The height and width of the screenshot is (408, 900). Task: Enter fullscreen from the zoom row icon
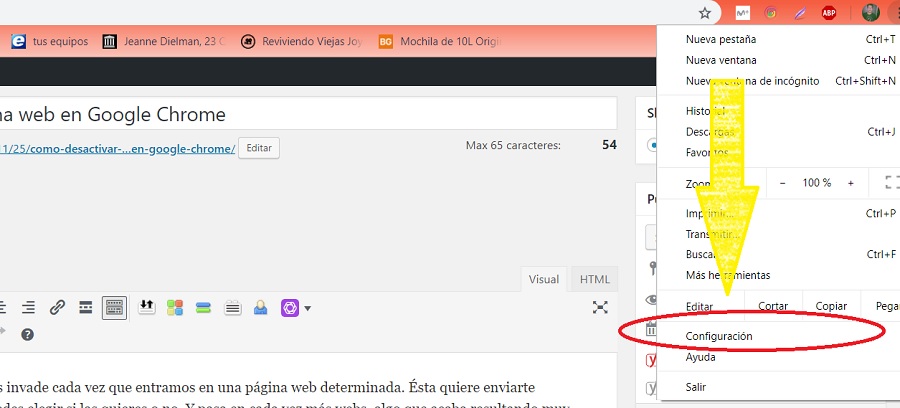pos(892,183)
